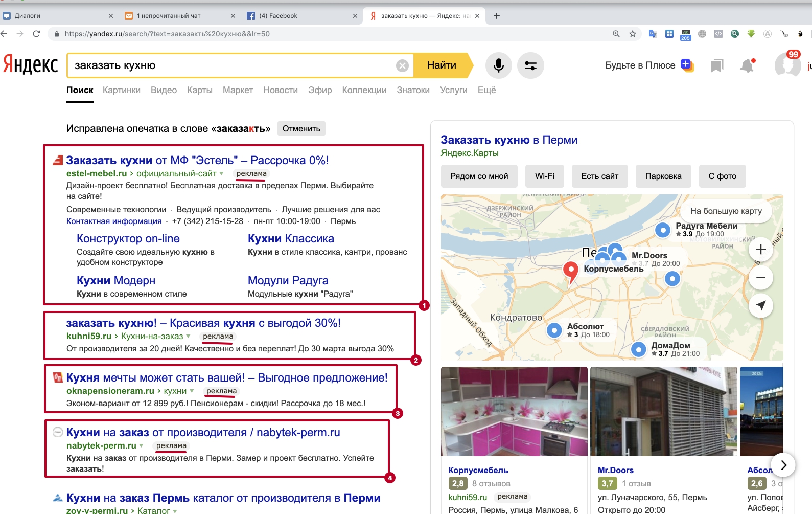Click the green download arrow extension
This screenshot has height=514, width=812.
pos(751,34)
